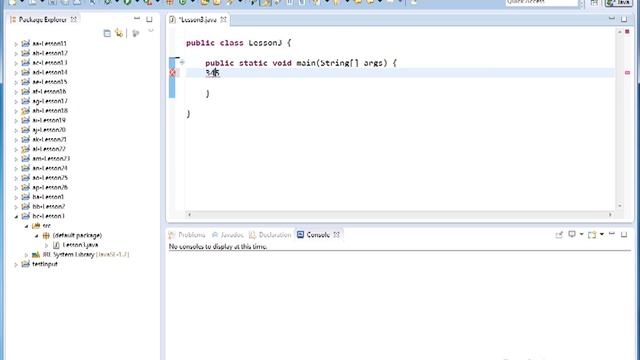Maximize the Console view
Image resolution: width=640 pixels, height=360 pixels.
coord(624,234)
